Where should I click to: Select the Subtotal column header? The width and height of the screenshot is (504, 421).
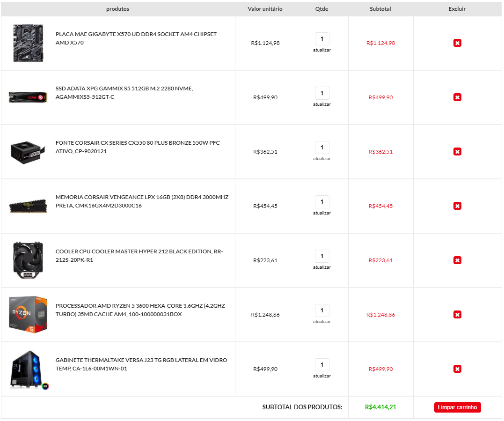pos(380,9)
